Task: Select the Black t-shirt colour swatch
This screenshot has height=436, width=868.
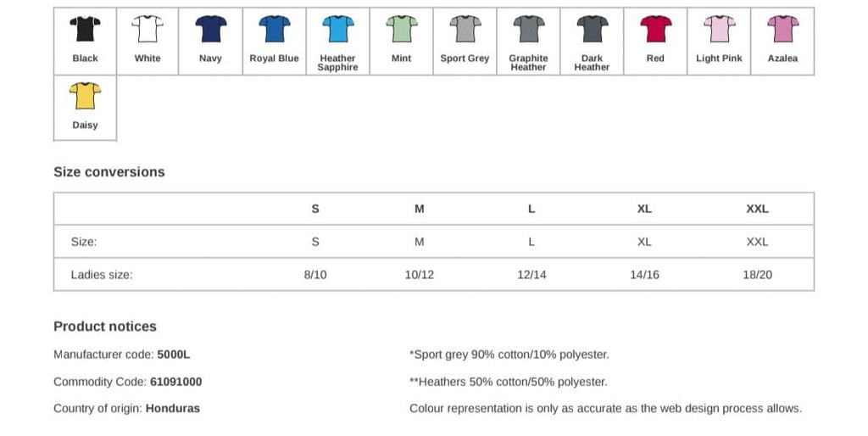Action: 86,29
